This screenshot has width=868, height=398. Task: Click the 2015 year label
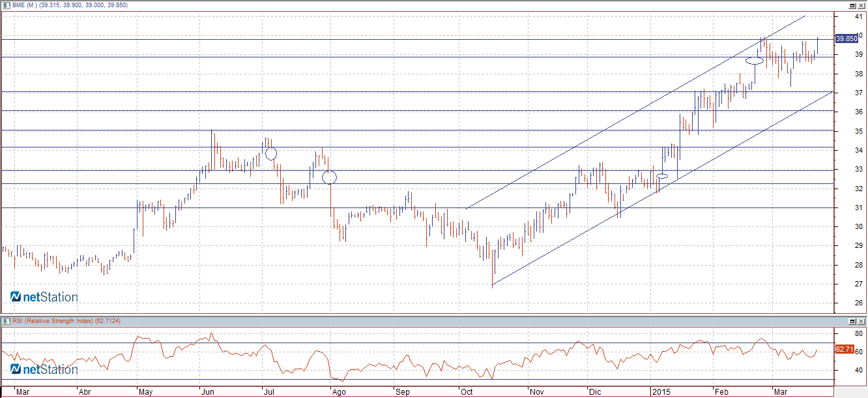[x=660, y=392]
